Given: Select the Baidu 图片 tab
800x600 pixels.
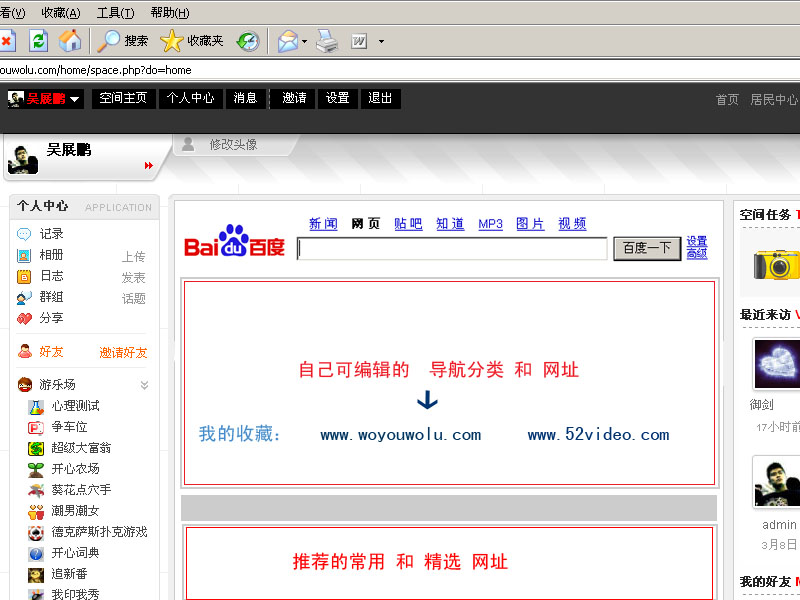Looking at the screenshot, I should tap(530, 224).
